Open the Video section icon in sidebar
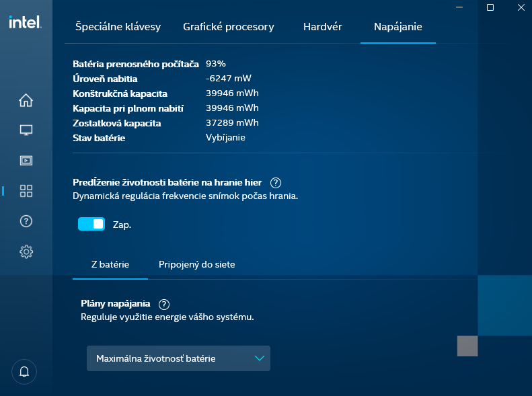Image resolution: width=532 pixels, height=396 pixels. (26, 161)
